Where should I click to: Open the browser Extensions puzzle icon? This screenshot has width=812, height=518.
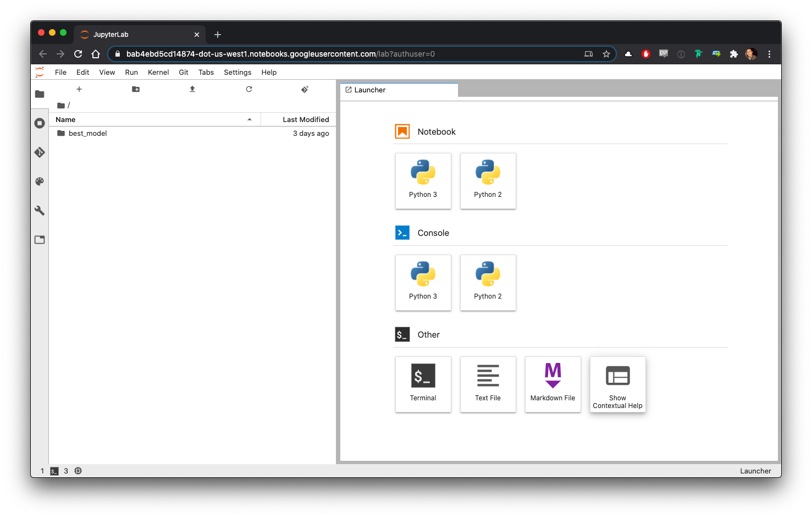(x=733, y=54)
